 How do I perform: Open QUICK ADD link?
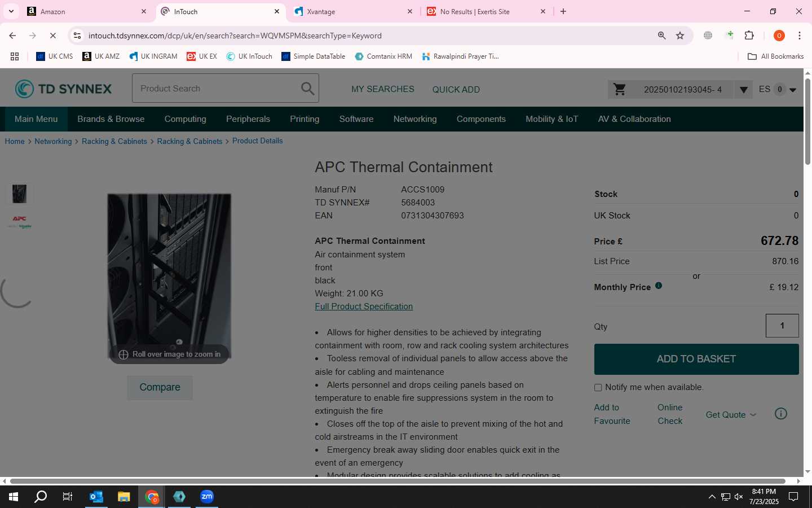point(456,89)
